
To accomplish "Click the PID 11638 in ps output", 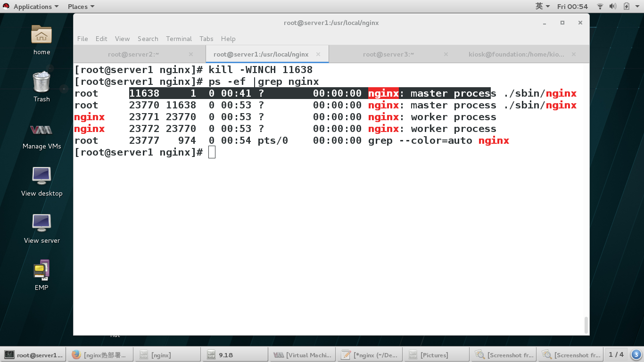I will (x=144, y=93).
